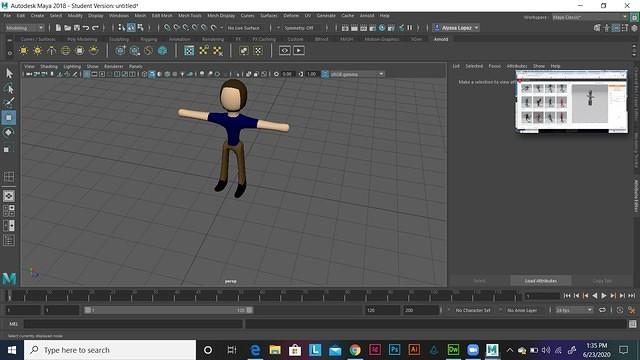
Task: Click the range slider right handle
Action: [249, 310]
